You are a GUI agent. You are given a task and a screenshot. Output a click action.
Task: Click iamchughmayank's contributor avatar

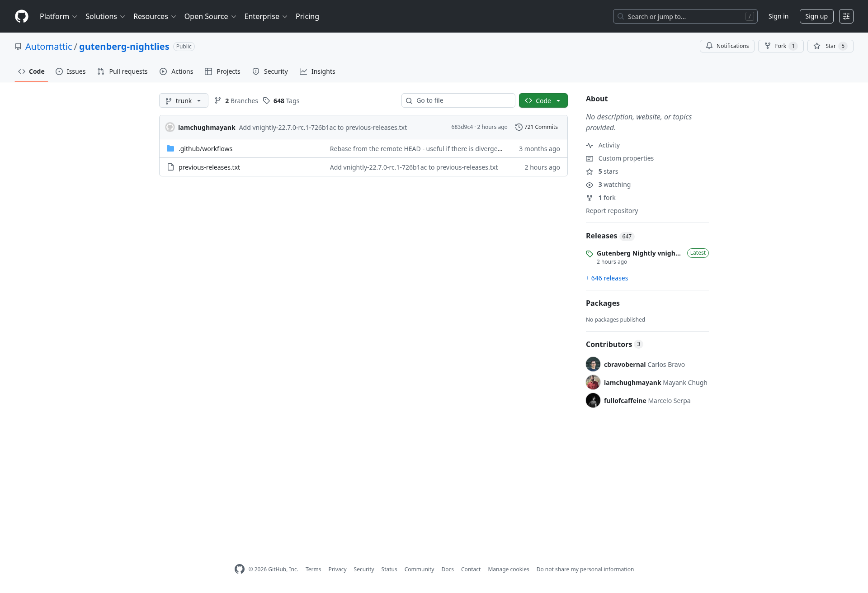pos(593,382)
